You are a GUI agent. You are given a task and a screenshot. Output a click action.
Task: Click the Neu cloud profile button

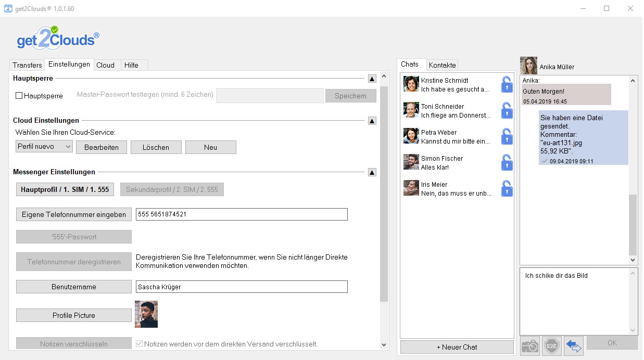pos(211,147)
